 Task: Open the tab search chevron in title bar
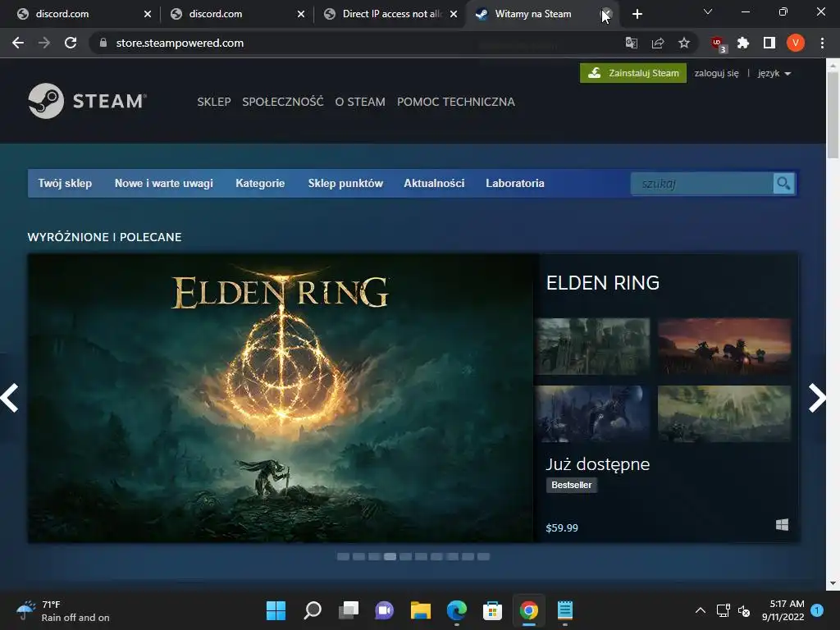coord(708,11)
